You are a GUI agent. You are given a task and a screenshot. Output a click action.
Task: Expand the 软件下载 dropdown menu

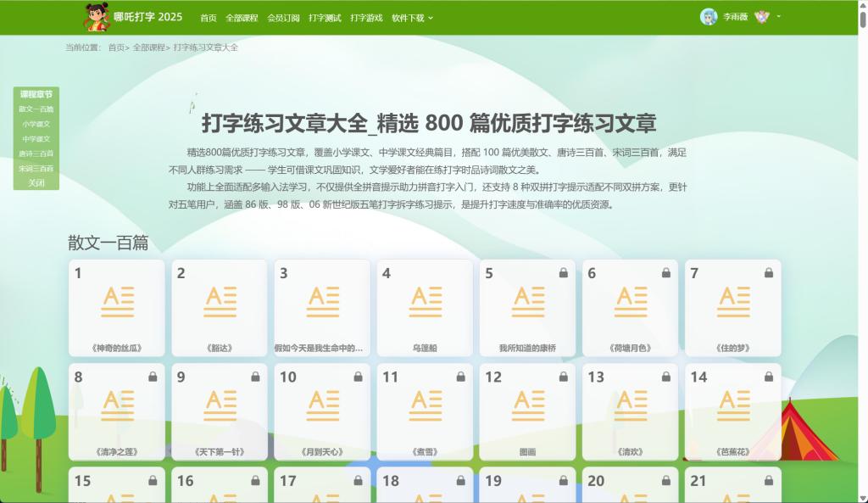tap(412, 18)
